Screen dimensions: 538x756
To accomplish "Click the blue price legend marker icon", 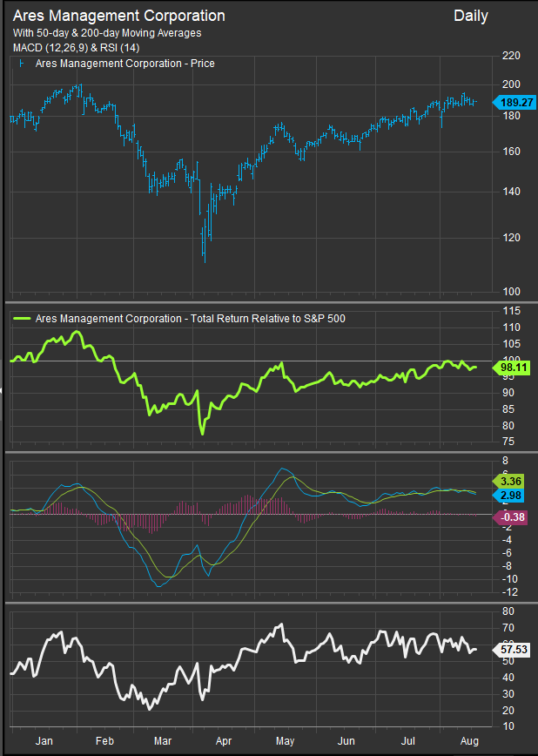I will point(21,64).
